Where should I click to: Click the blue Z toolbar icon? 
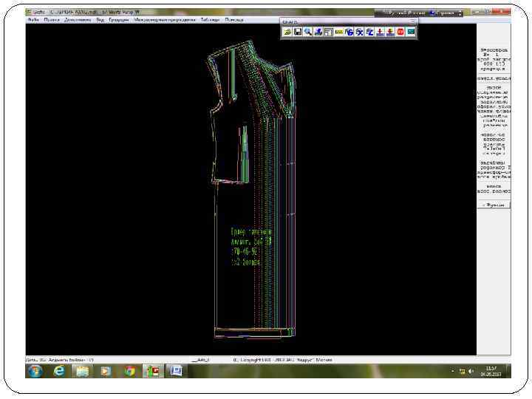coord(369,32)
